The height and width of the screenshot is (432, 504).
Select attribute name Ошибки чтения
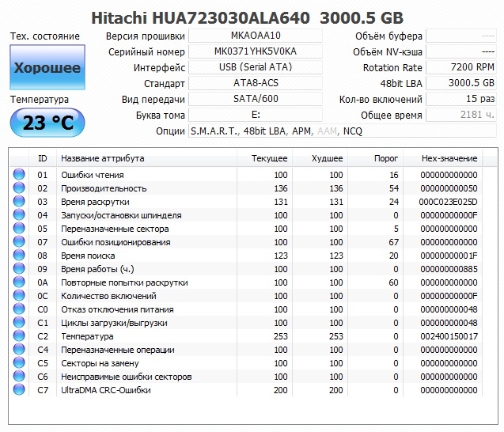93,175
